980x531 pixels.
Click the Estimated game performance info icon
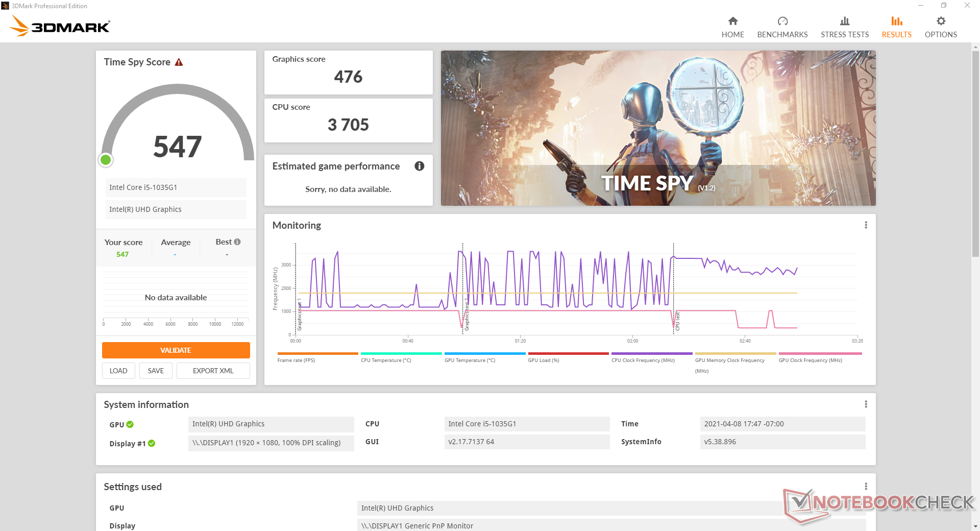(419, 166)
